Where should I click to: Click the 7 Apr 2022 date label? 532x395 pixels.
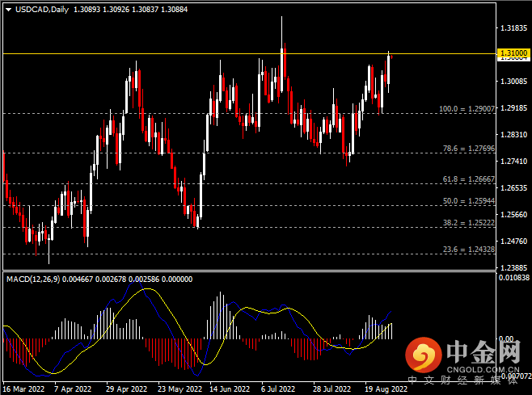pos(73,389)
